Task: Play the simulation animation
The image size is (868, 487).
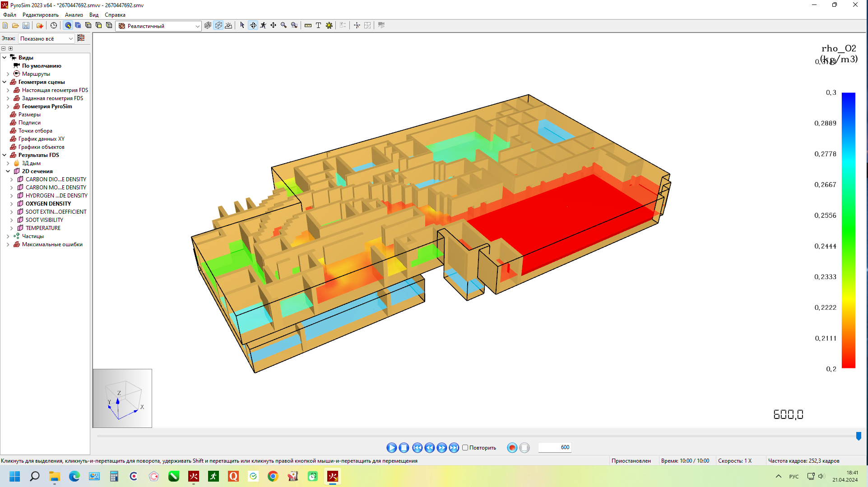Action: [391, 448]
